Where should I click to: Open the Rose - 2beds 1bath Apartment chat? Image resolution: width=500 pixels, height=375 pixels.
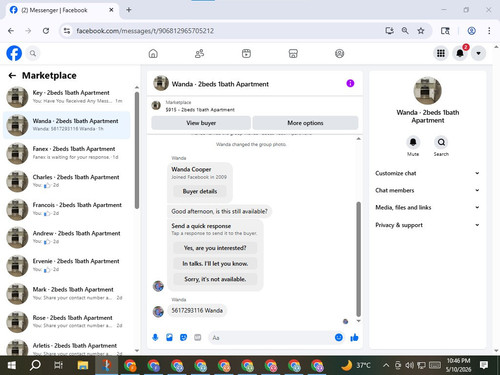tap(67, 322)
